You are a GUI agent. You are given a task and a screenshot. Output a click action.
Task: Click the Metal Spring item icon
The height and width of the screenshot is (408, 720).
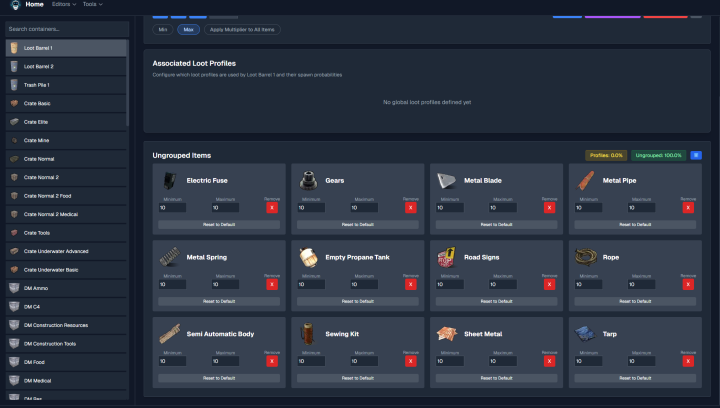click(170, 257)
